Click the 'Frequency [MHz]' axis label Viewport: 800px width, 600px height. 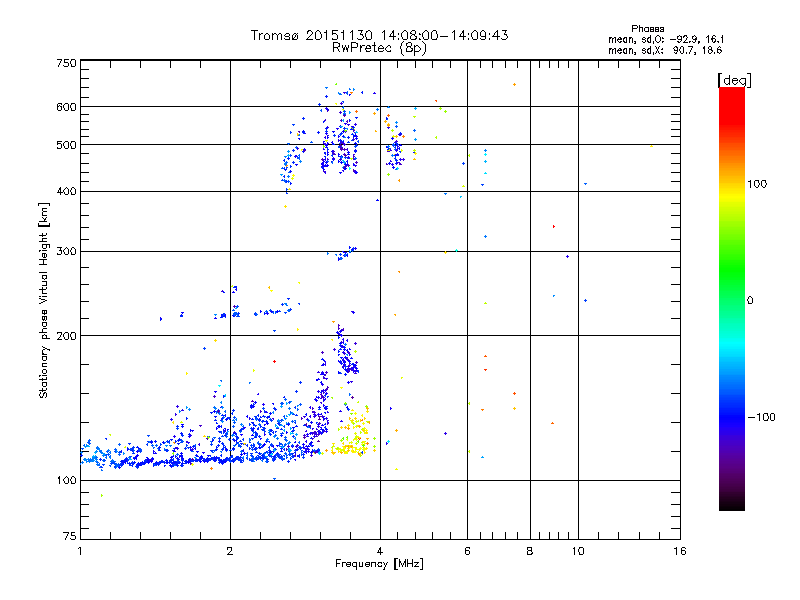pyautogui.click(x=379, y=564)
